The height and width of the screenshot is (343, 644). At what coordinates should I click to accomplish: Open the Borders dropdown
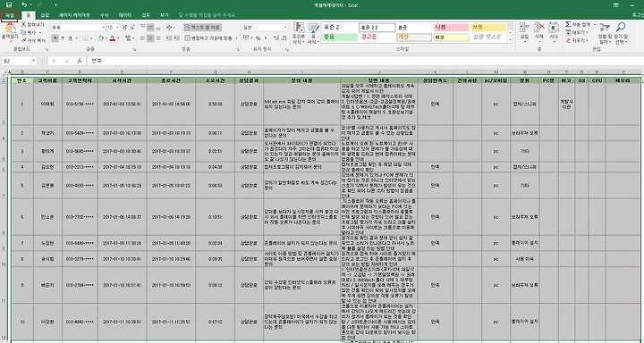coord(90,38)
